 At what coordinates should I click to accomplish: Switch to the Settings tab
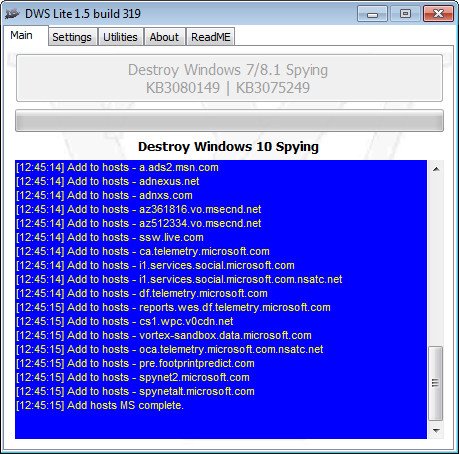(x=73, y=37)
